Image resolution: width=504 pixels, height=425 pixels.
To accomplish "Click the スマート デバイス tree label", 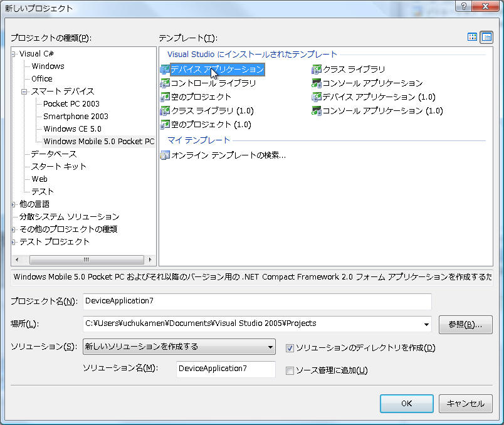I will click(63, 92).
